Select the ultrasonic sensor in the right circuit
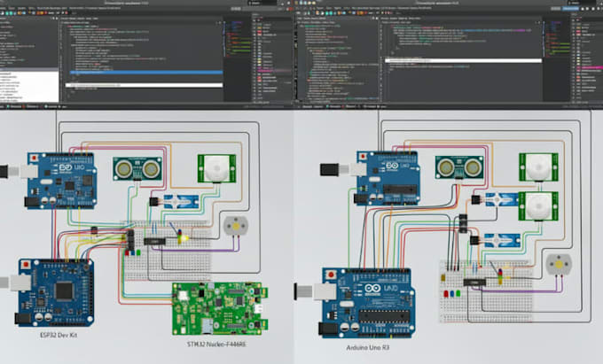The width and height of the screenshot is (603, 364). tap(459, 167)
